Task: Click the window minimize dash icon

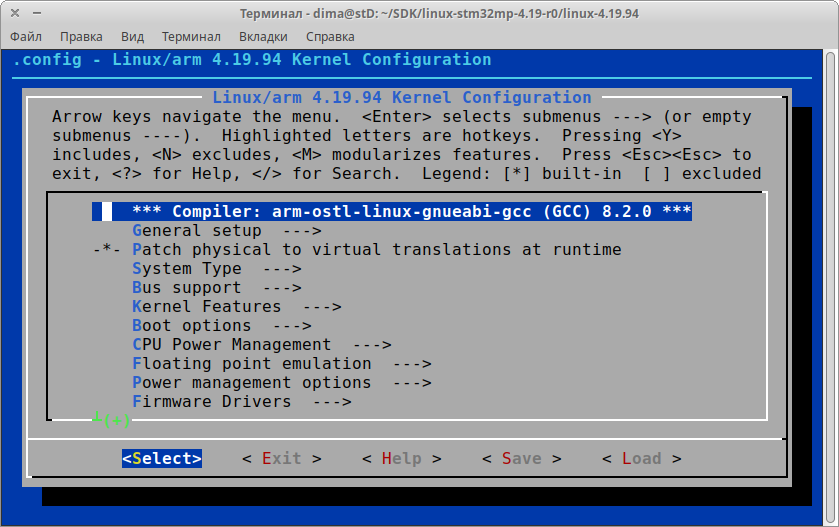Action: (37, 13)
